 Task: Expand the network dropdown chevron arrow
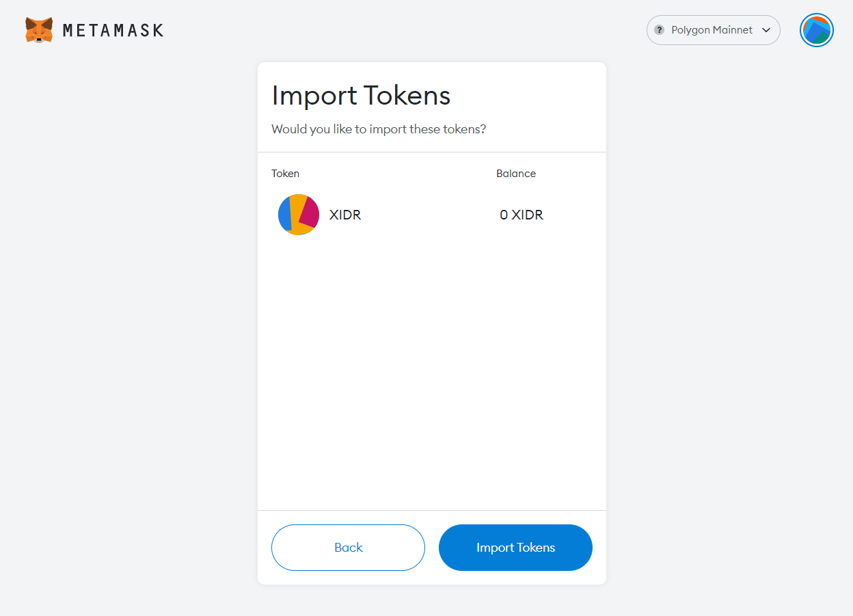(x=766, y=30)
